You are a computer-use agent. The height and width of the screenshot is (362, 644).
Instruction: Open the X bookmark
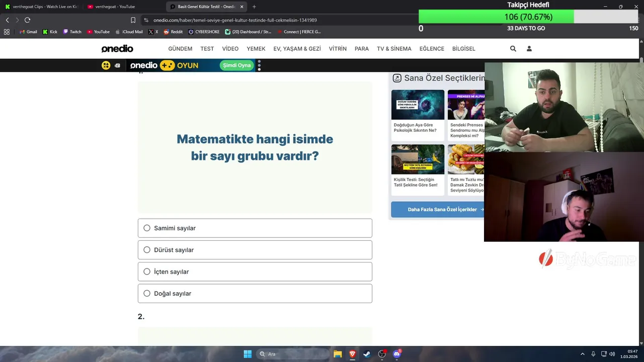click(153, 32)
